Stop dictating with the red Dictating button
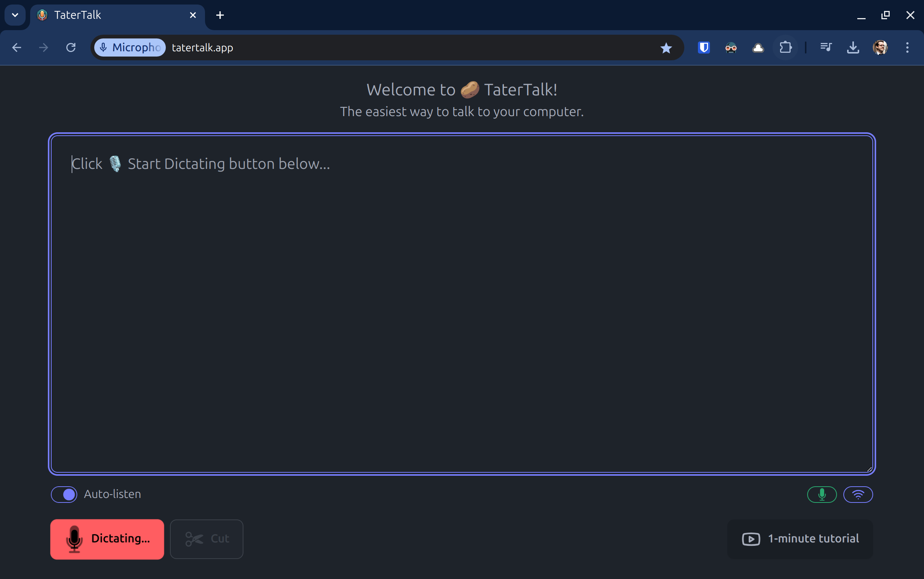Viewport: 924px width, 579px height. coord(107,539)
